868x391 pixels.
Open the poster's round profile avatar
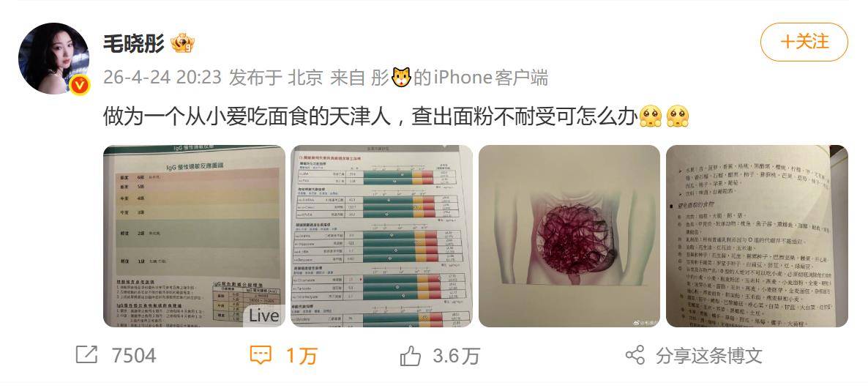(53, 58)
